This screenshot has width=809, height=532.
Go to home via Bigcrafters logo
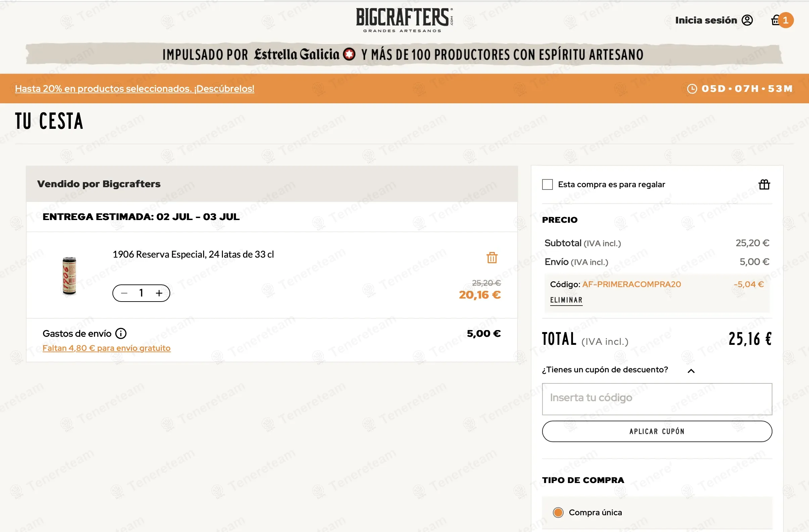point(404,20)
